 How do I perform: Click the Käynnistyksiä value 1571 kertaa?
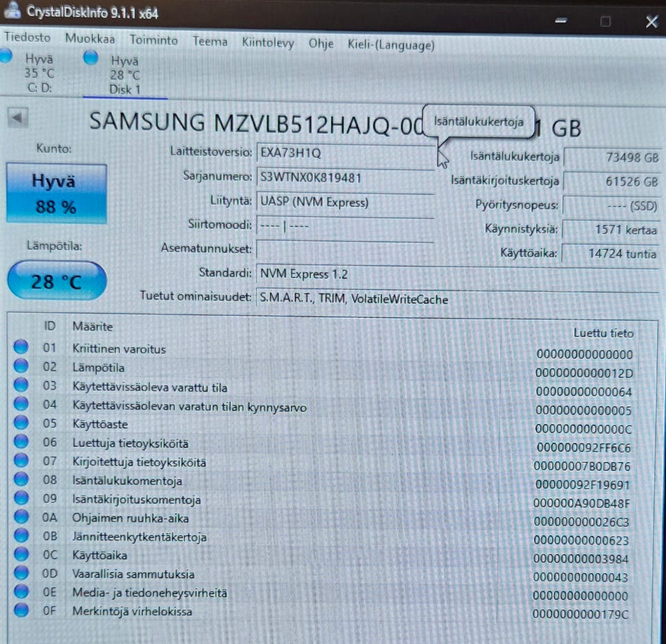610,229
